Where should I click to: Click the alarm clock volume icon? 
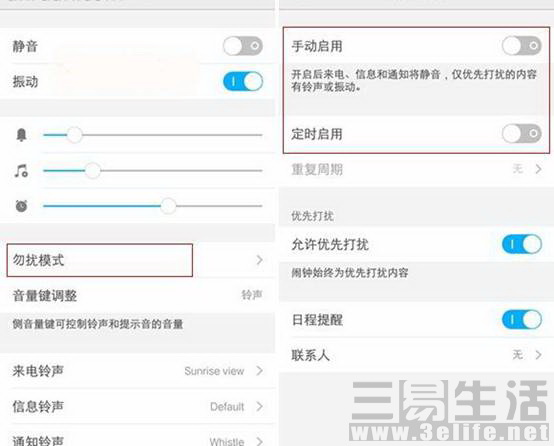[x=21, y=206]
